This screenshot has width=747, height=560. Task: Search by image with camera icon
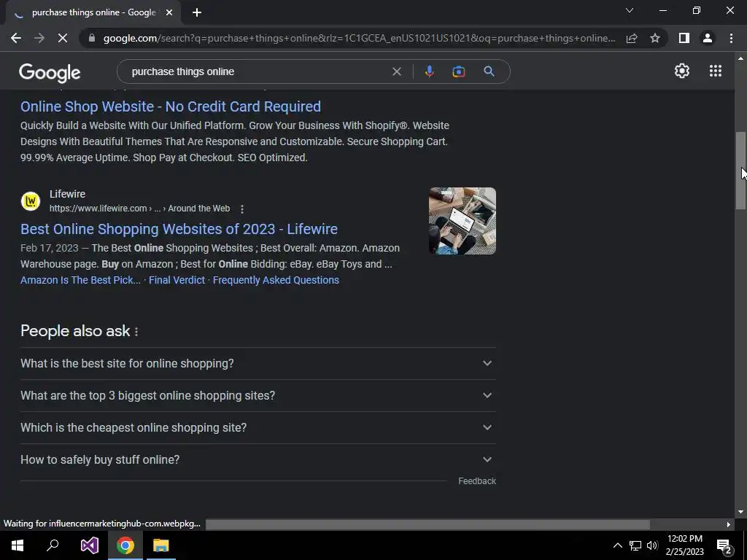coord(458,71)
